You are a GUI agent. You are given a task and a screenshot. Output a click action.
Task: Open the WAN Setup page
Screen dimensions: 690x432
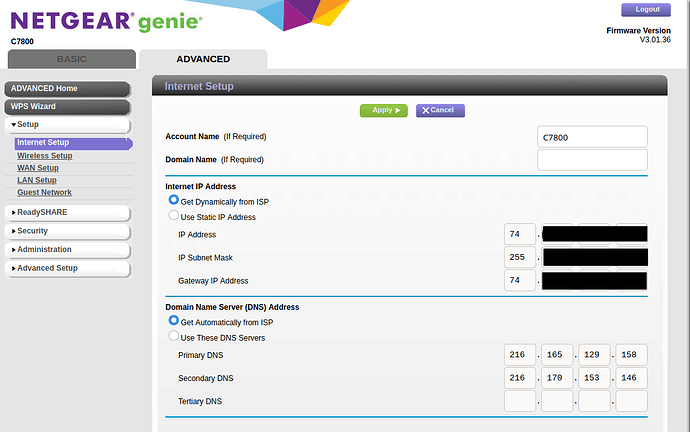pyautogui.click(x=38, y=168)
